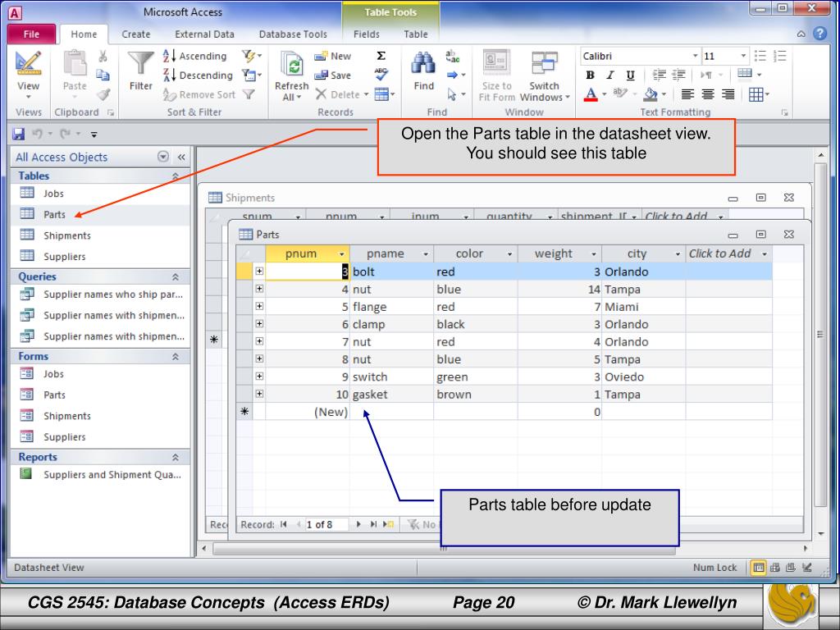Switch to the Table ribbon tab
The height and width of the screenshot is (630, 840).
pyautogui.click(x=415, y=34)
